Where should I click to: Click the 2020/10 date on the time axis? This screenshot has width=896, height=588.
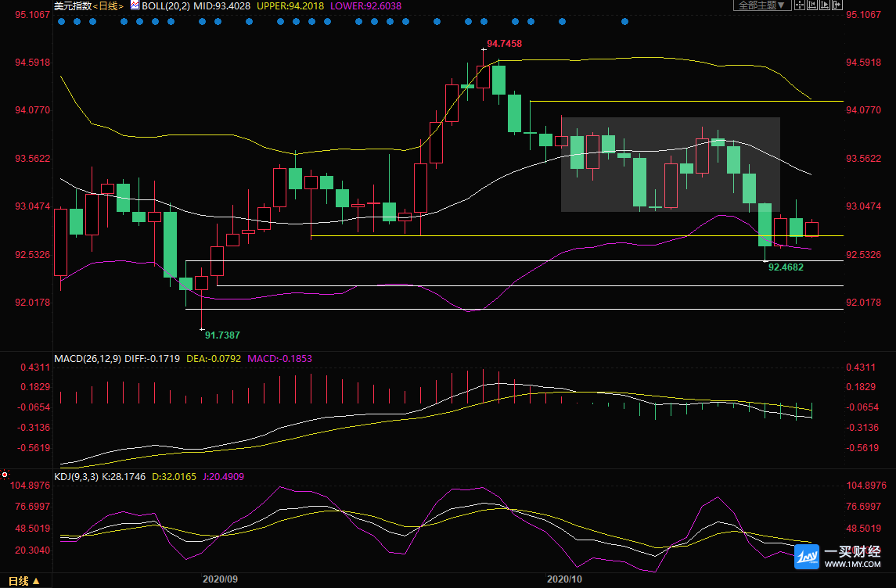click(564, 579)
